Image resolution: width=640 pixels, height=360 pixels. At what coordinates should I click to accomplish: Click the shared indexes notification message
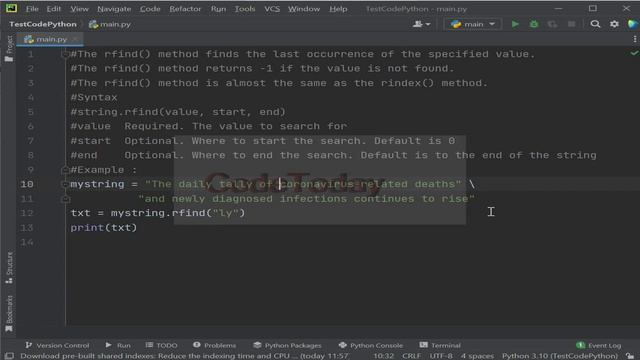coord(184,356)
